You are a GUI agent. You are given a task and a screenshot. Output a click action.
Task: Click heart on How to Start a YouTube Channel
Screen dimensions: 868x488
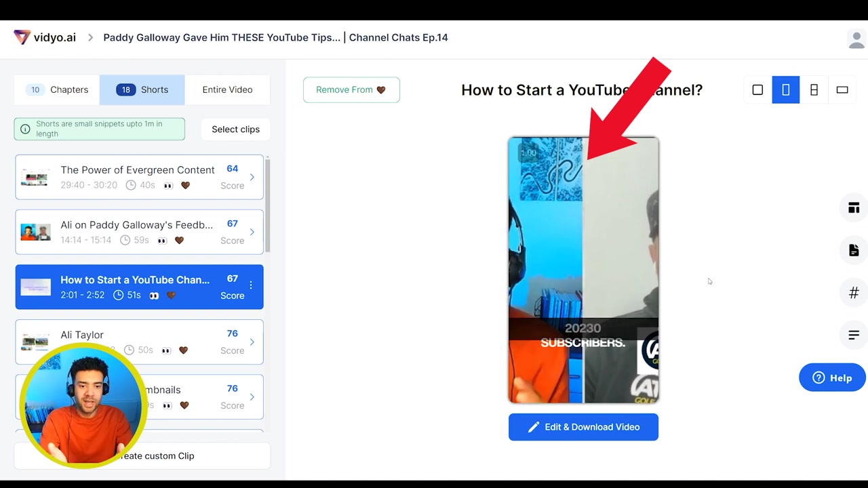[171, 296]
